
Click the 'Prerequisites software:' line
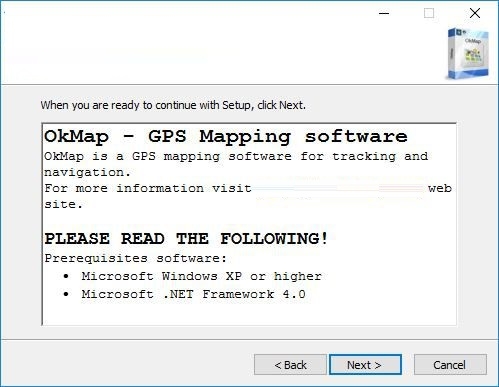click(135, 258)
